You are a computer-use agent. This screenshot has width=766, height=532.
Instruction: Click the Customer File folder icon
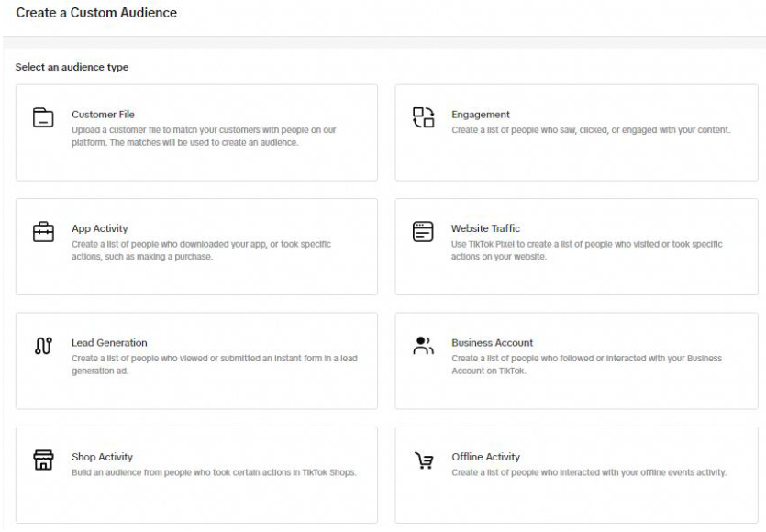(x=43, y=117)
